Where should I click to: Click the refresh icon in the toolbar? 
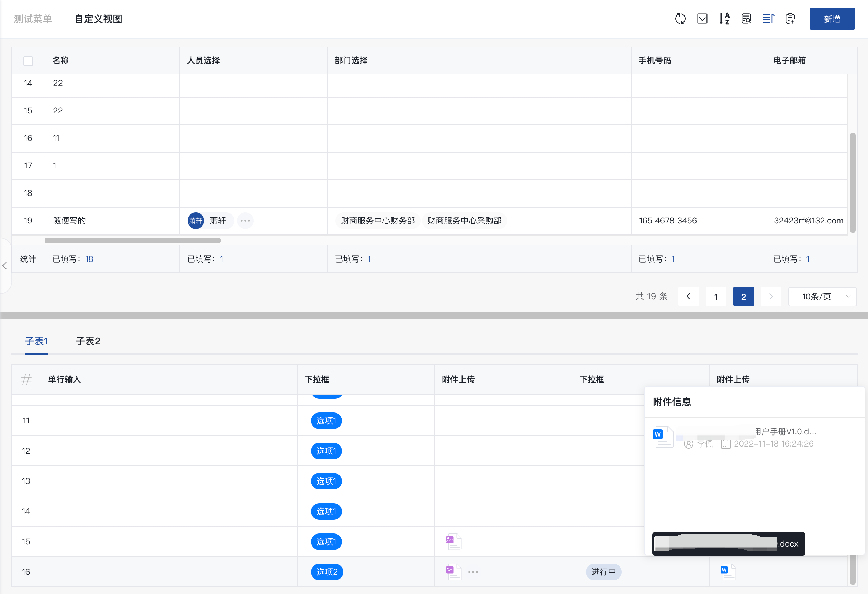pos(680,19)
